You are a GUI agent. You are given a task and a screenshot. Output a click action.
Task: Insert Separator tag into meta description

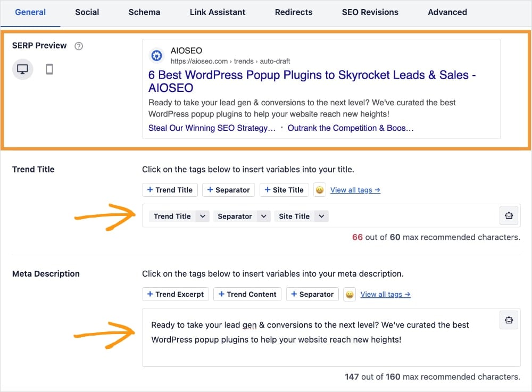pos(312,294)
